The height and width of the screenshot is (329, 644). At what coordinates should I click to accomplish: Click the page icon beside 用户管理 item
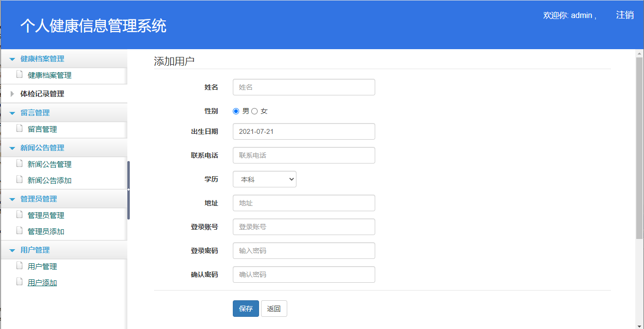pyautogui.click(x=19, y=266)
